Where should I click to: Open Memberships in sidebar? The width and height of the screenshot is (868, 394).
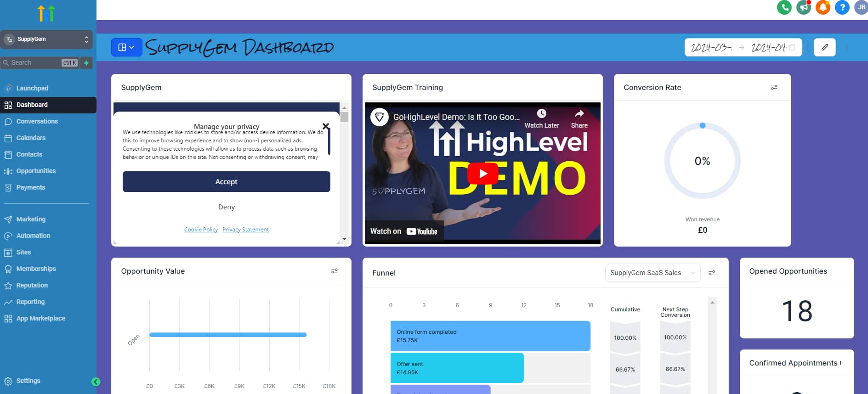pyautogui.click(x=48, y=269)
